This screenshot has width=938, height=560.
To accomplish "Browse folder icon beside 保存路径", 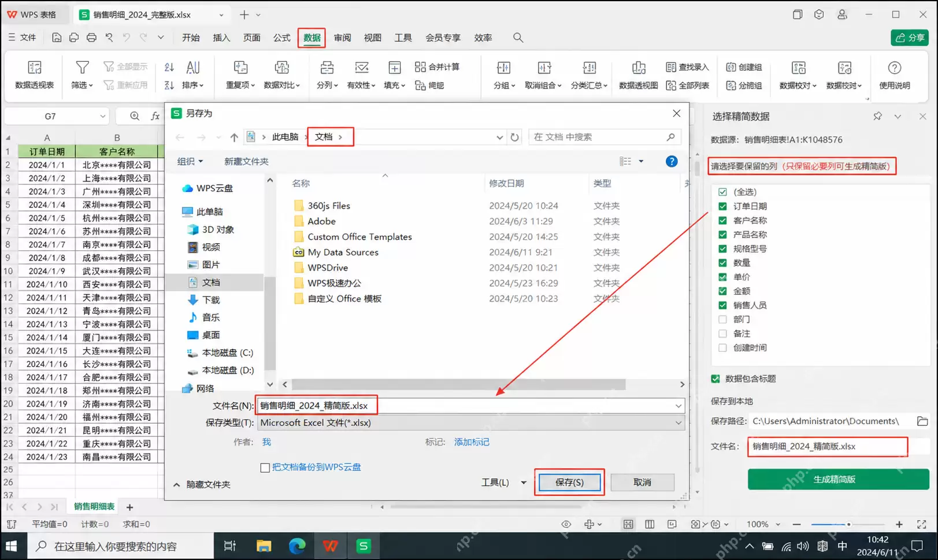I will click(x=922, y=421).
